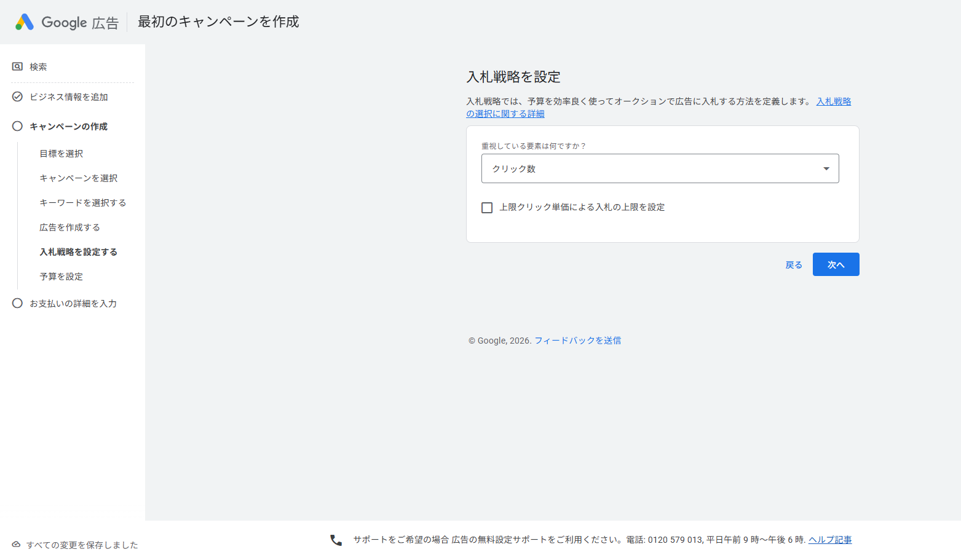Viewport: 961px width, 560px height.
Task: Enable 上限クリック単価による入札の上限を設定
Action: coord(486,207)
